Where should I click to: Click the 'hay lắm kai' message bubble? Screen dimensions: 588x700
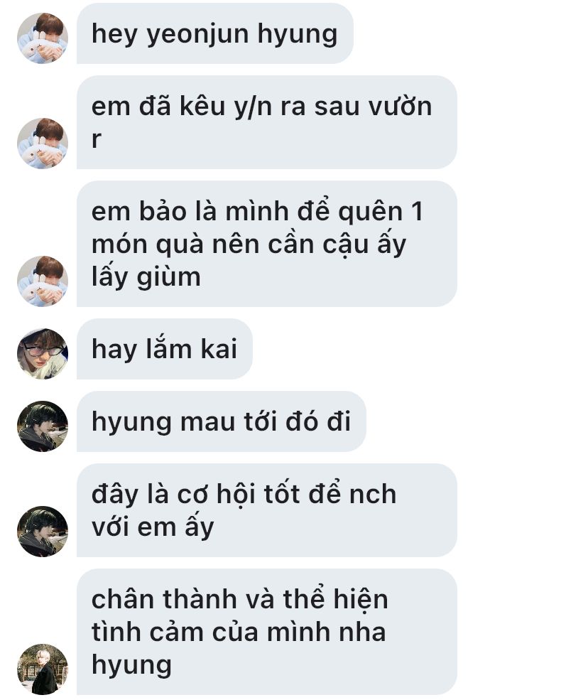(165, 349)
